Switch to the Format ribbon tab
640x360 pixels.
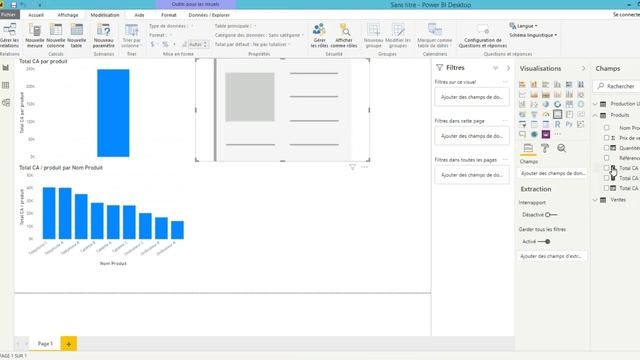click(x=169, y=15)
